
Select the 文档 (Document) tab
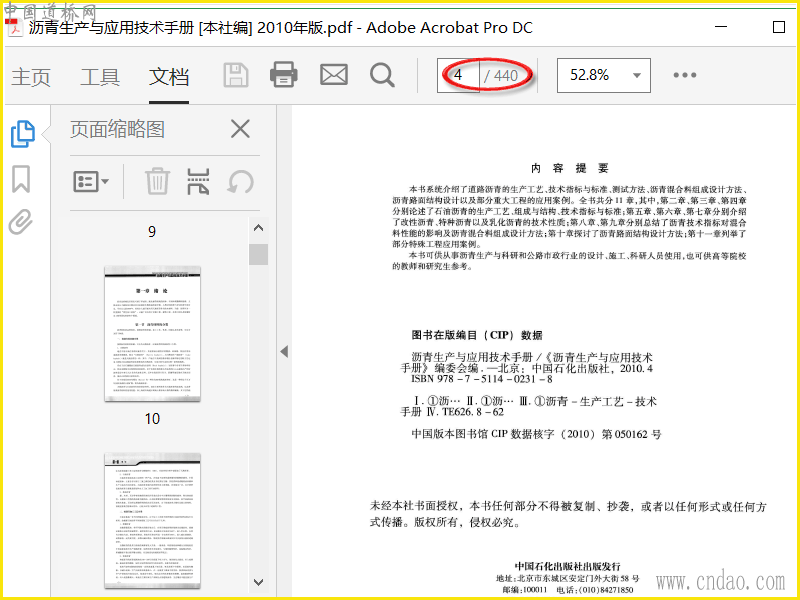tap(169, 77)
